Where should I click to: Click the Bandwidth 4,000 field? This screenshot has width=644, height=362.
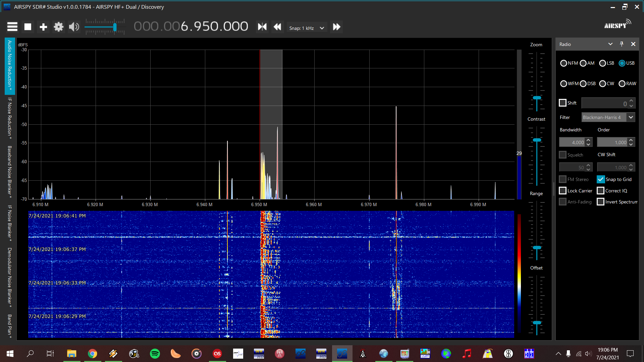(x=572, y=142)
